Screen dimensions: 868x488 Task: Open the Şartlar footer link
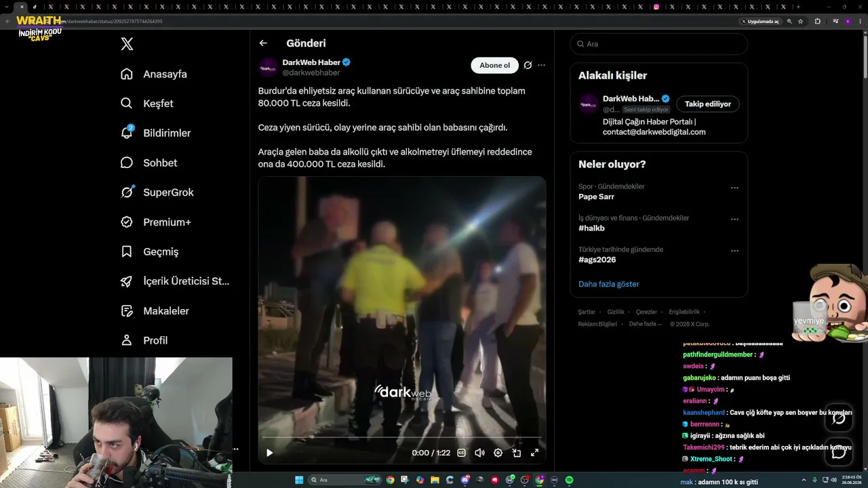tap(587, 312)
